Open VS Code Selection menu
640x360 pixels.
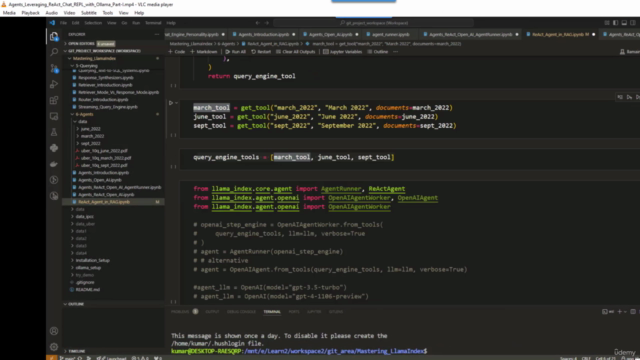coord(93,23)
